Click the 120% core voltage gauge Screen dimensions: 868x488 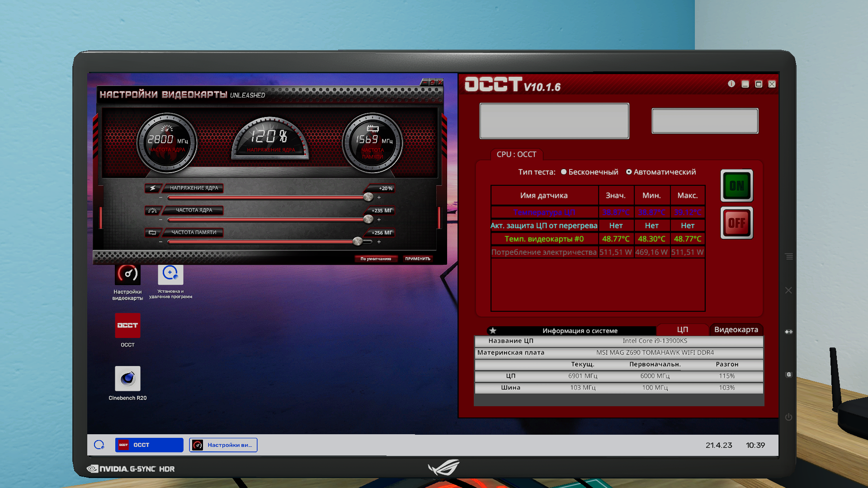point(270,138)
